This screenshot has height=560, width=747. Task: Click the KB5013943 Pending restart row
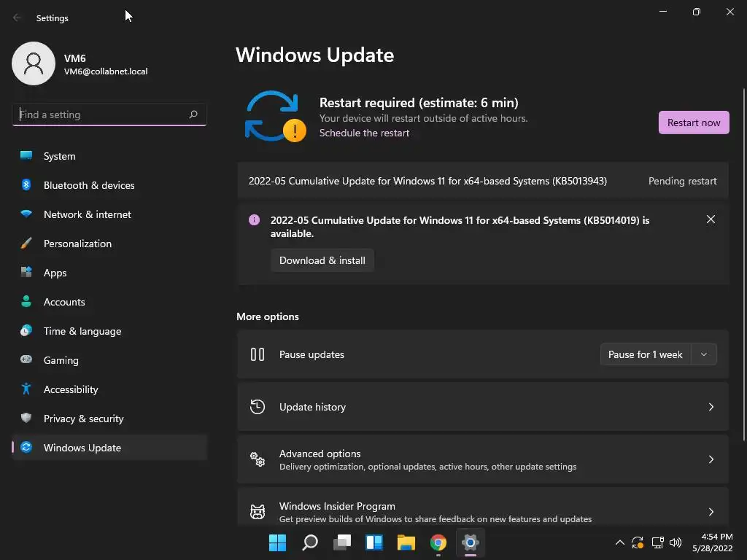point(483,181)
